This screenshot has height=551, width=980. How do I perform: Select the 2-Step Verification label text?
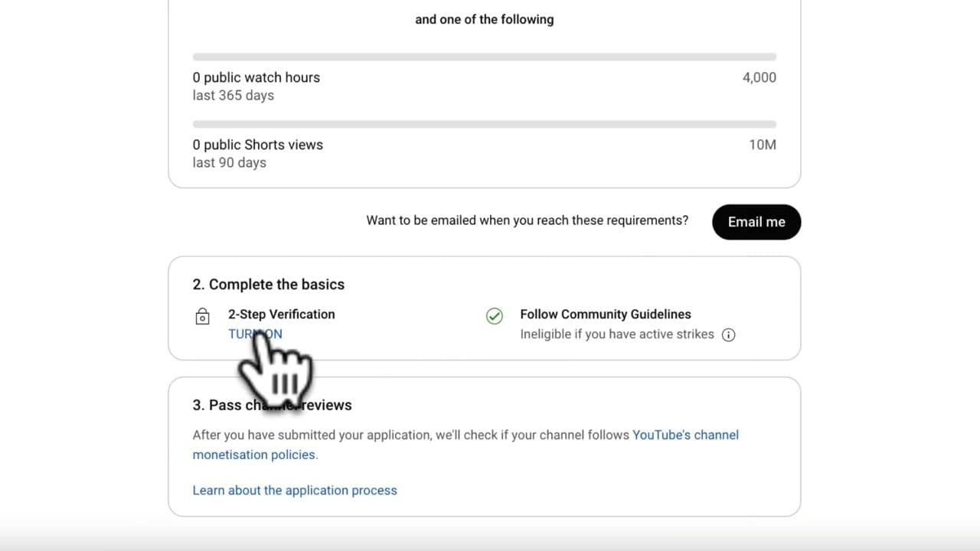pyautogui.click(x=282, y=314)
